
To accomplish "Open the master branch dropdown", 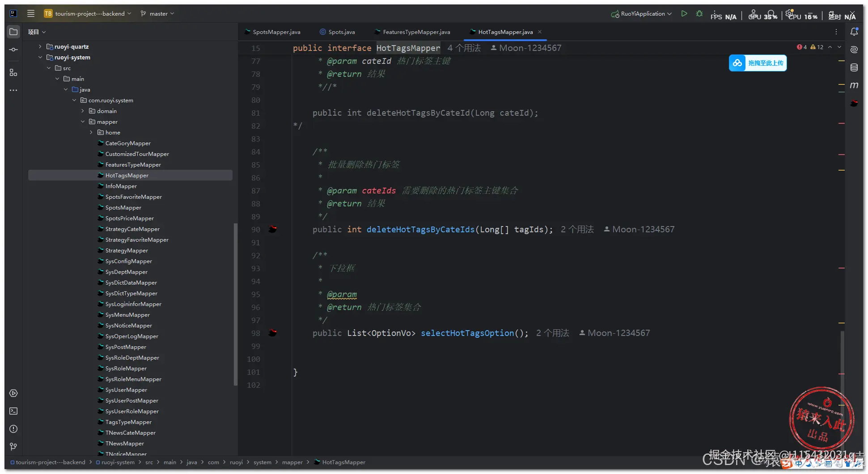I will (157, 13).
